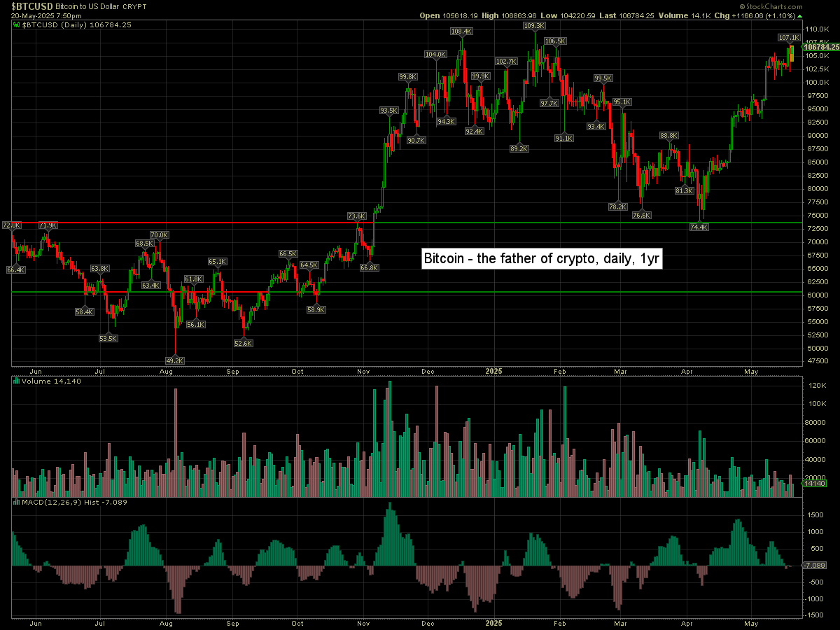The width and height of the screenshot is (840, 630).
Task: Select the $BTCUSD ticker symbol title
Action: pos(27,6)
